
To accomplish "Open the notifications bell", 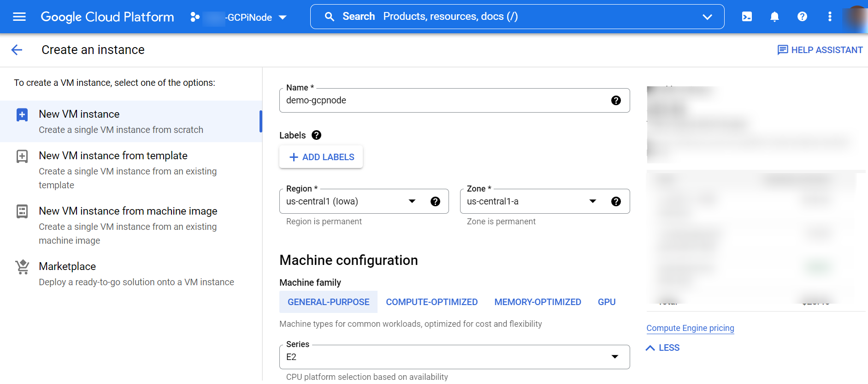I will coord(774,17).
